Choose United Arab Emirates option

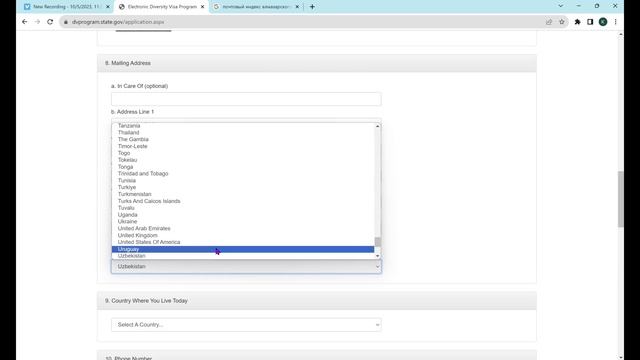(243, 229)
